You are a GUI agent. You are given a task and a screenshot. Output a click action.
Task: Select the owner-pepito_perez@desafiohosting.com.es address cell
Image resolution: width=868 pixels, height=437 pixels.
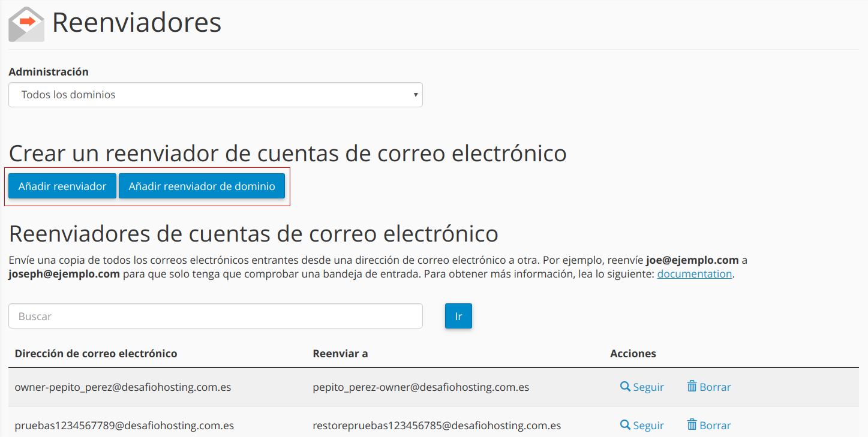(x=123, y=387)
